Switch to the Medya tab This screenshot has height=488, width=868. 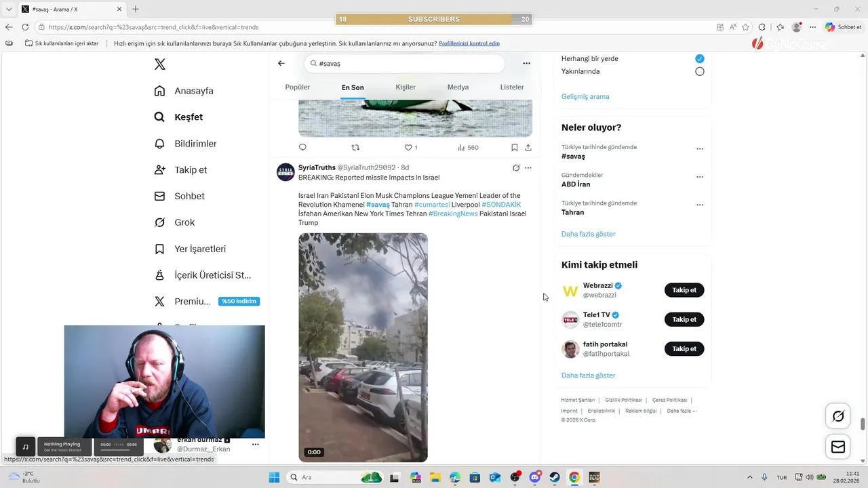coord(458,87)
